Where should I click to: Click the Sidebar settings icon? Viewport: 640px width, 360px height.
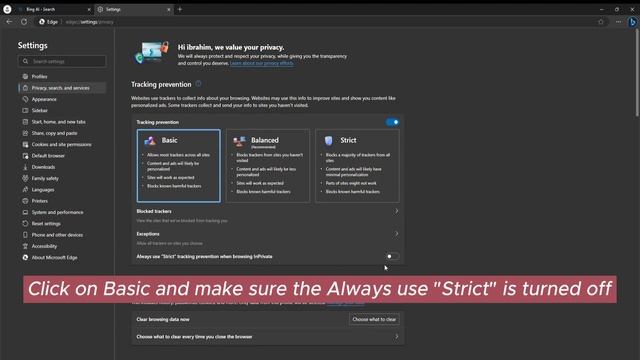25,110
